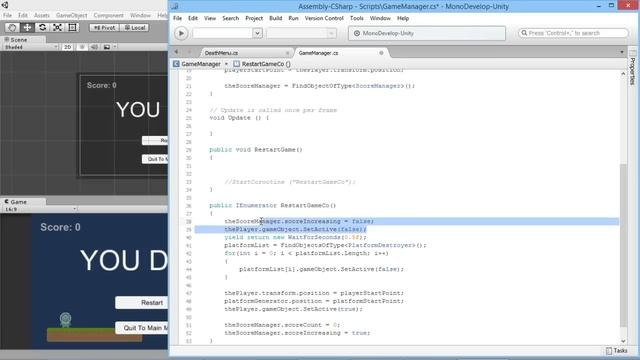
Task: Open the Game view 16:9 aspect dropdown
Action: [x=40, y=209]
